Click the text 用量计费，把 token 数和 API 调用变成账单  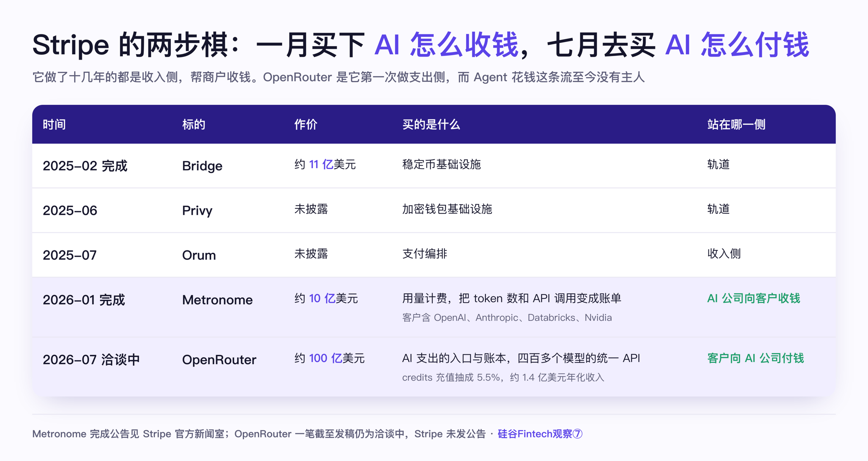pyautogui.click(x=512, y=298)
